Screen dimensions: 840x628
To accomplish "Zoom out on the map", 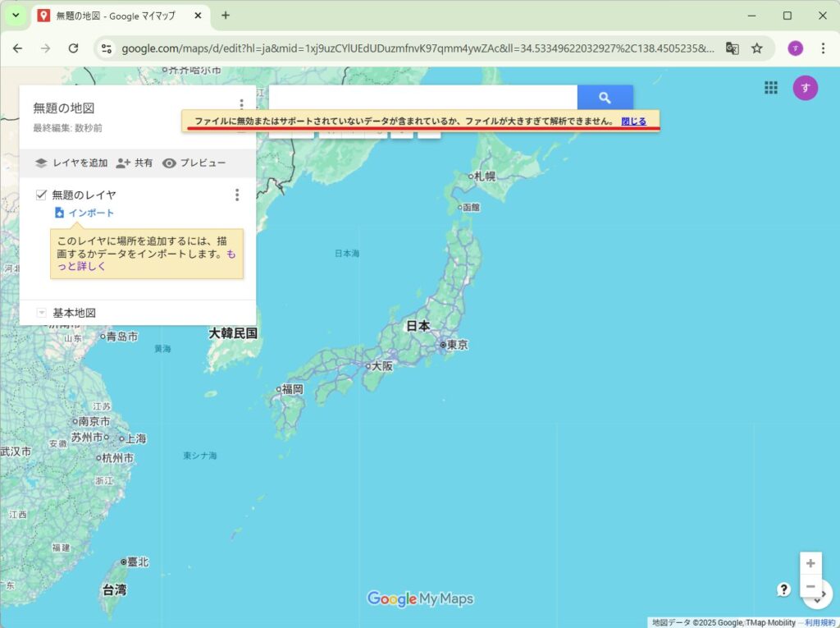I will (x=810, y=586).
